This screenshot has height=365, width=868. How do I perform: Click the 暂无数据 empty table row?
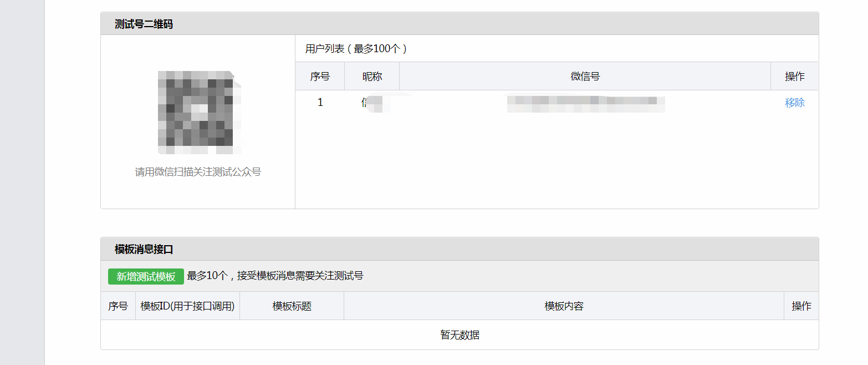coord(459,335)
